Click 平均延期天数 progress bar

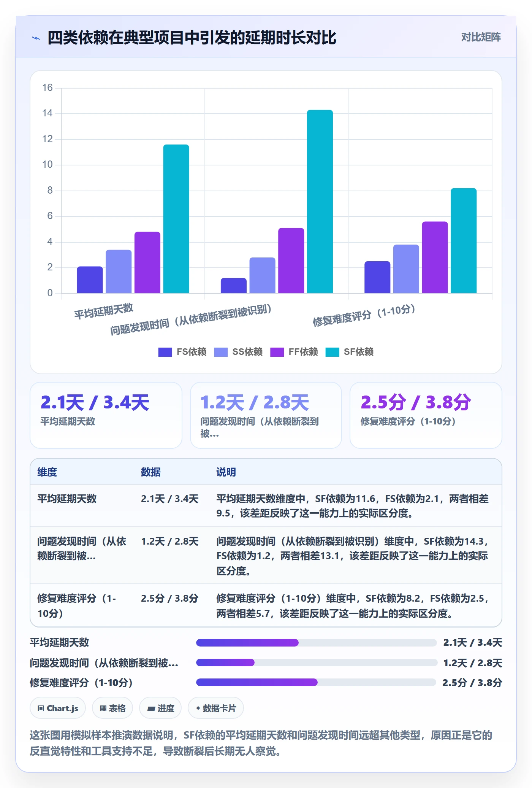tap(316, 643)
